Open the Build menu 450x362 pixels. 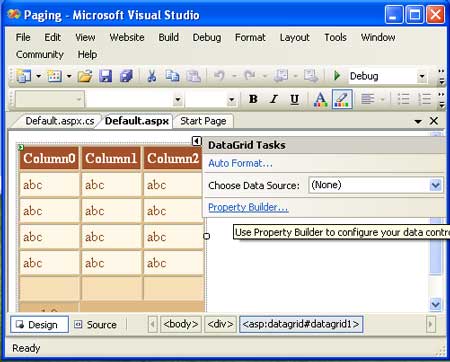click(169, 37)
